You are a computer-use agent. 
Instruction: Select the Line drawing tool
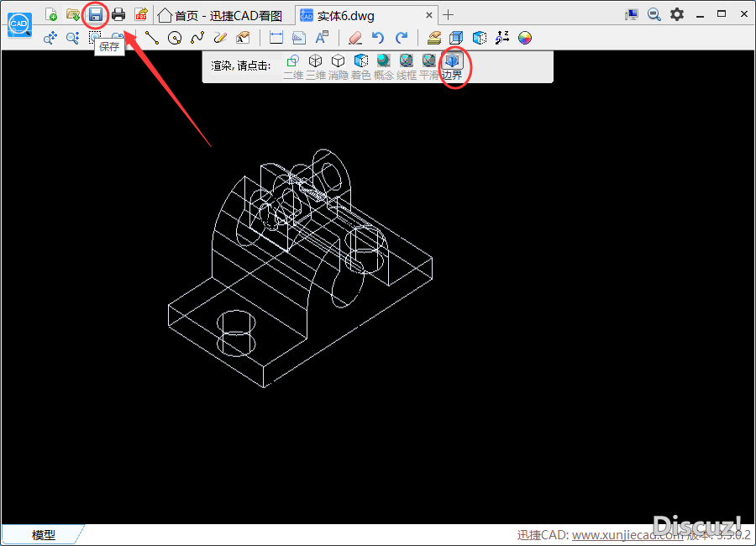point(151,38)
